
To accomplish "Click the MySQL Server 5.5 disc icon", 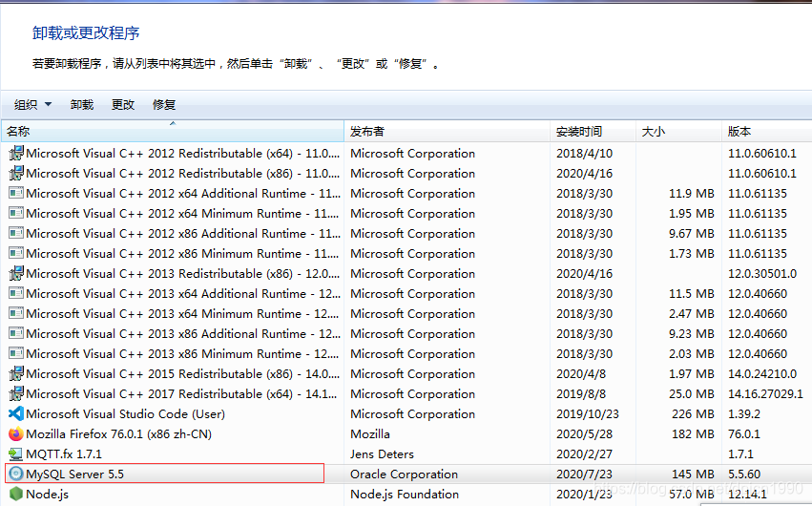I will [x=16, y=474].
